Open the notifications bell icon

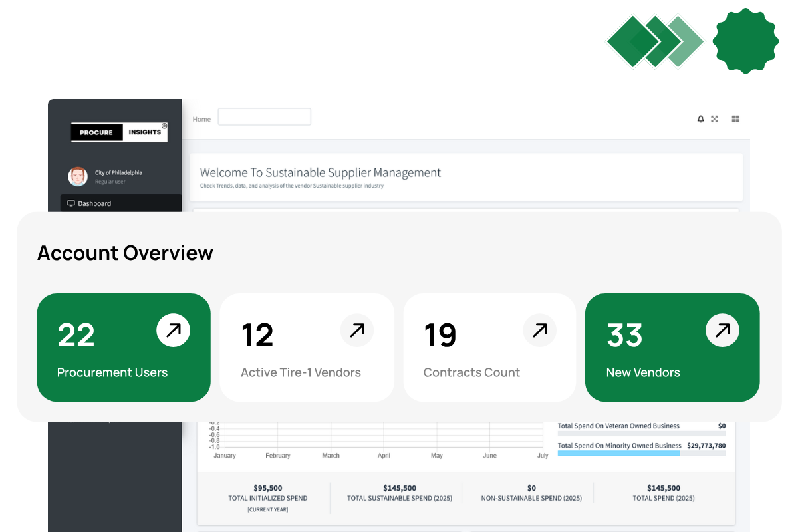tap(700, 118)
